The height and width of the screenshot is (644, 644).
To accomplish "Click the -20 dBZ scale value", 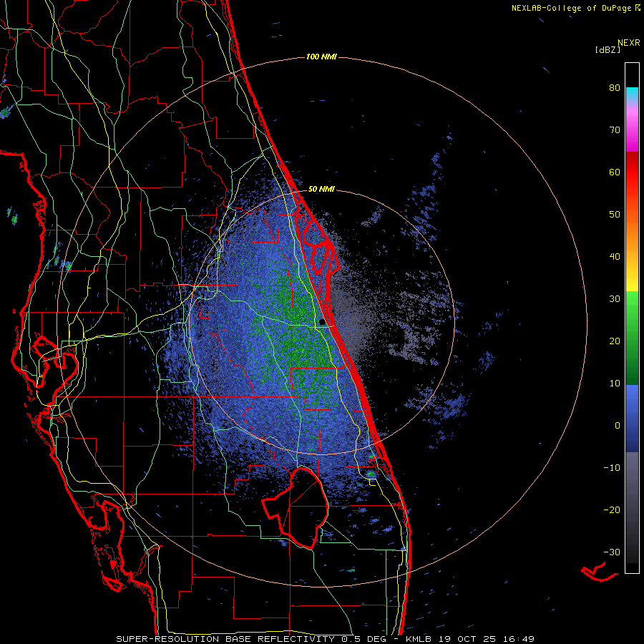I will pos(612,510).
